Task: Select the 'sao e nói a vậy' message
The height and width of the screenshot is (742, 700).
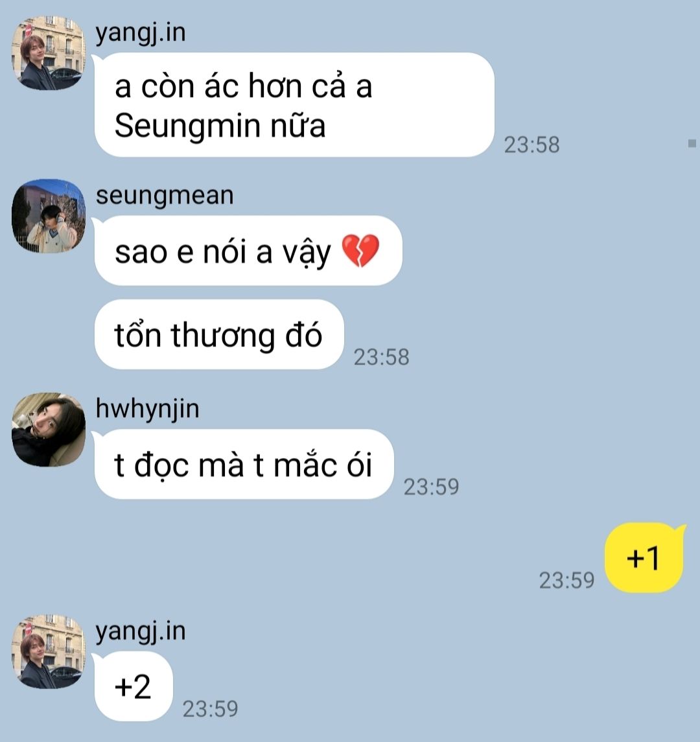Action: click(x=248, y=250)
